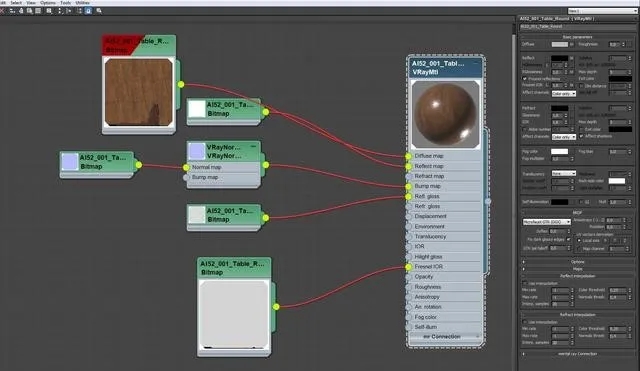
Task: Click the Displacement input socket
Action: tap(408, 216)
